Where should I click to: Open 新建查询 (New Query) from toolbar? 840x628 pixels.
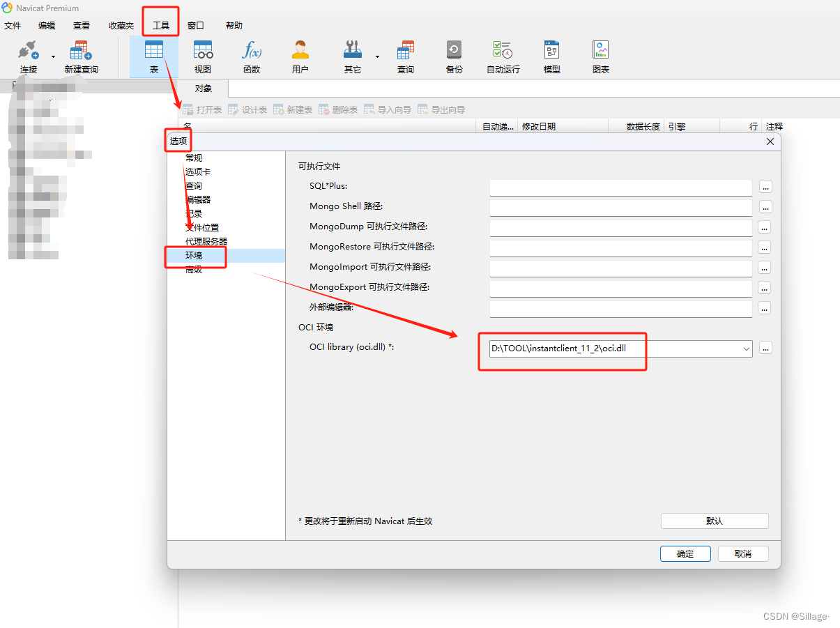[82, 57]
